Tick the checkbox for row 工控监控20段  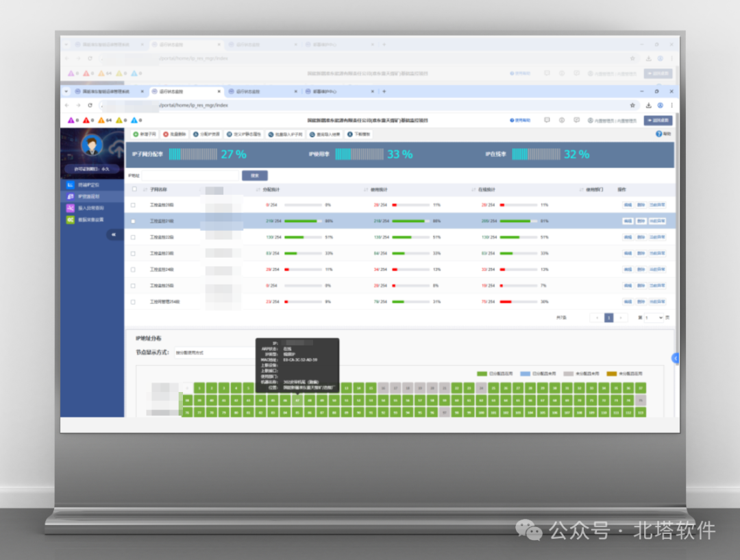click(x=133, y=206)
